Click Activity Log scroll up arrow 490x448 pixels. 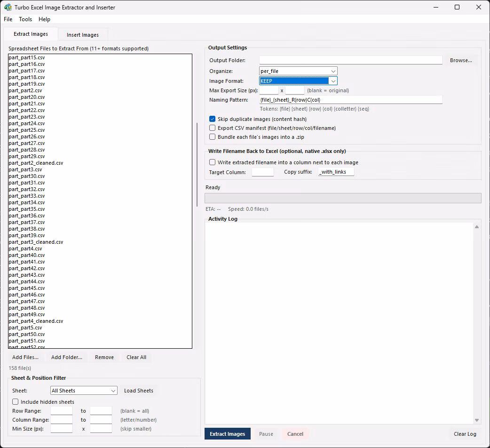[476, 227]
